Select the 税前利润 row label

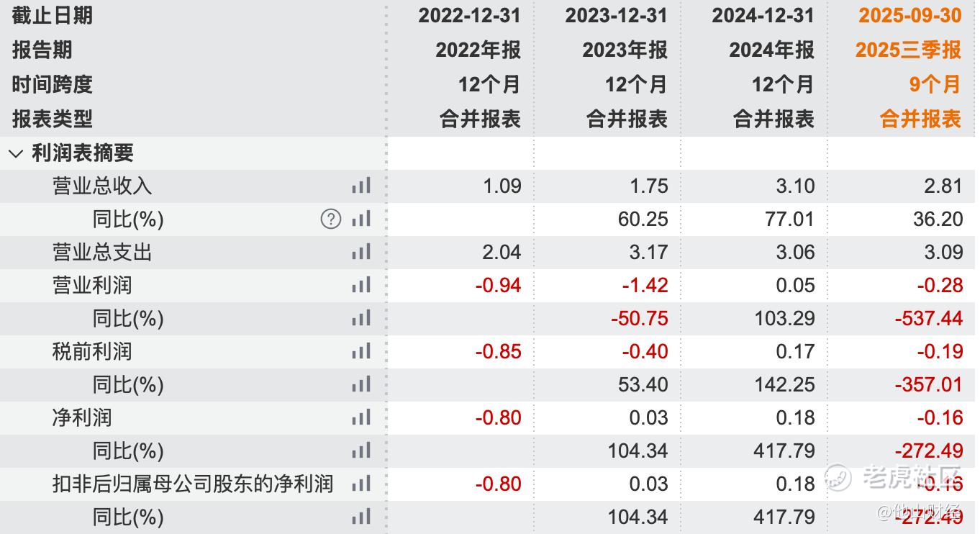92,351
